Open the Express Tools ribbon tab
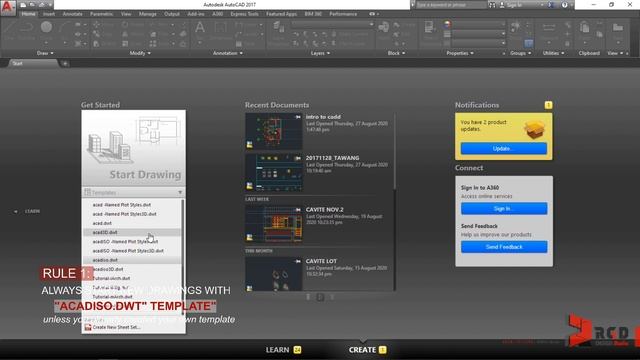Screen dimensions: 640x360 (x=244, y=14)
